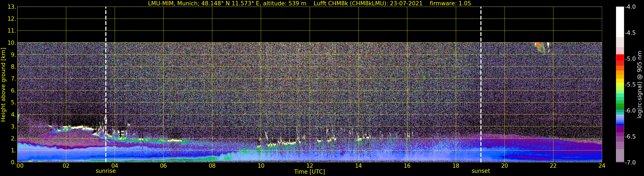644x176 pixels.
Task: Click the x-axis tick label '00'
Action: (x=20, y=166)
